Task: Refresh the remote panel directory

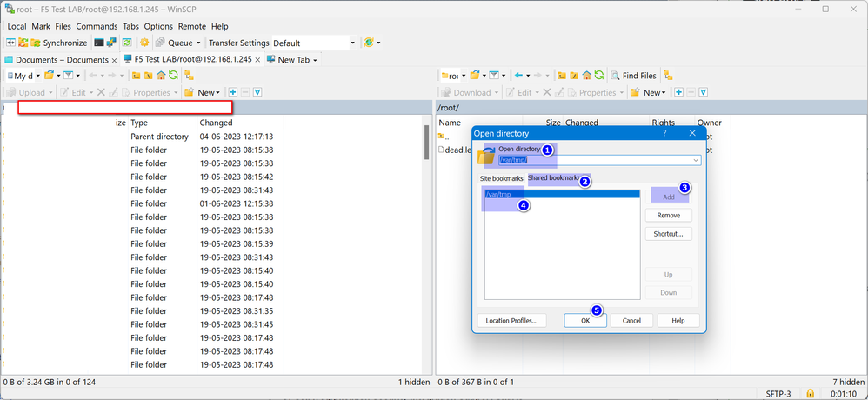Action: 598,76
